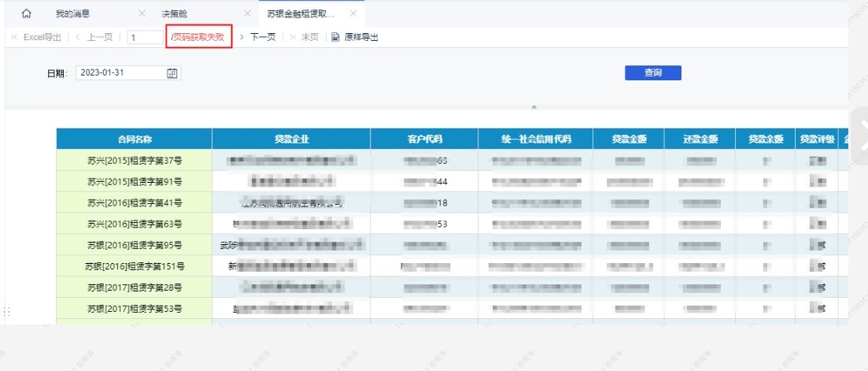Viewport: 868px width, 371px height.
Task: Export report via Excel导出
Action: [42, 37]
